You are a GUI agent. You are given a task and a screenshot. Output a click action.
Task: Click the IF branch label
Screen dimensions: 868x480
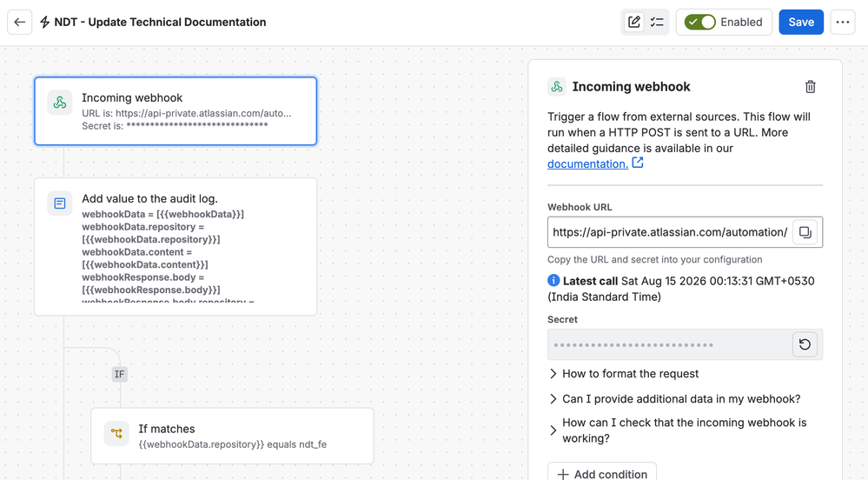(120, 374)
